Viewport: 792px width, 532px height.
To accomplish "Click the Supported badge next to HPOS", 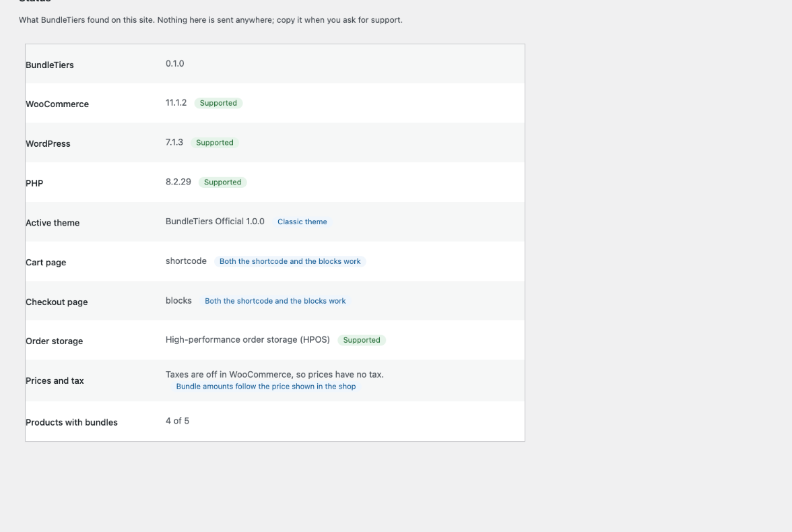I will click(362, 340).
